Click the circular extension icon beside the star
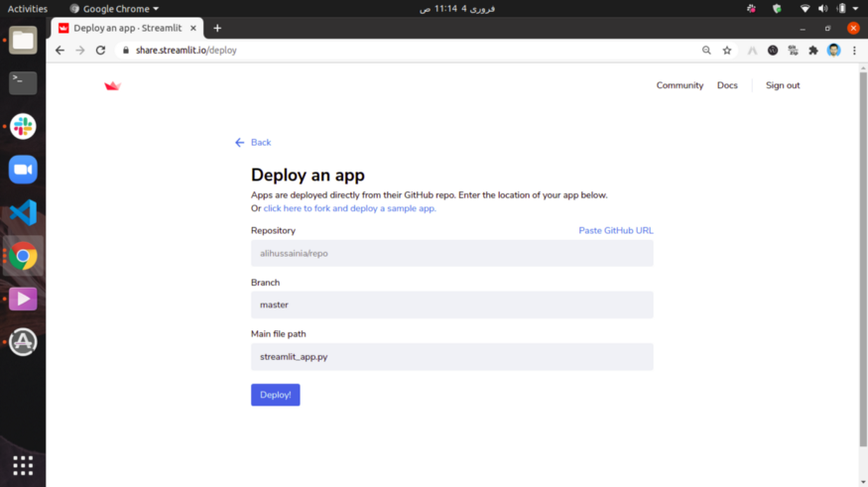The width and height of the screenshot is (868, 487). (x=773, y=51)
